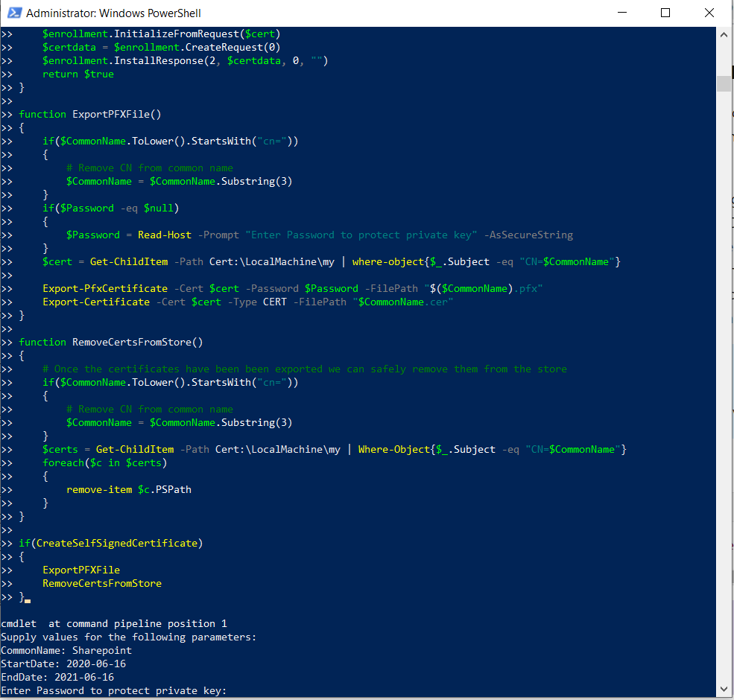Image resolution: width=734 pixels, height=700 pixels.
Task: Click 'Supply values for the following parameters:'
Action: coord(129,637)
